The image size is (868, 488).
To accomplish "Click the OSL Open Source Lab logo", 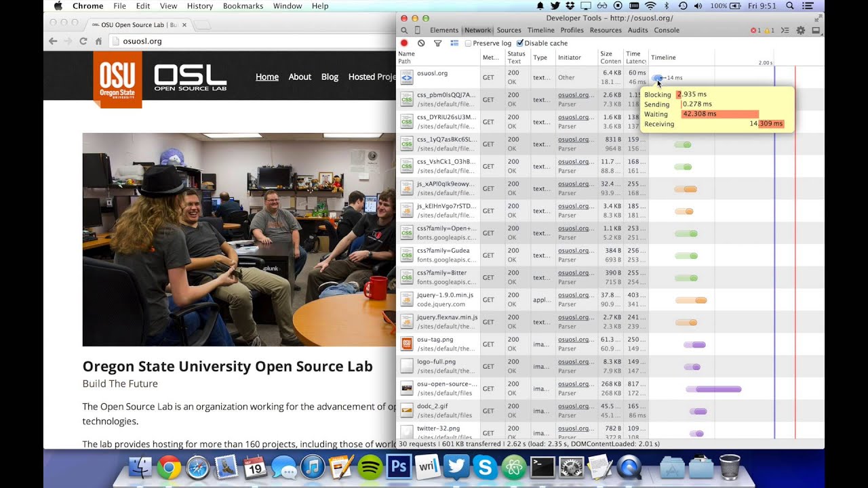I will [x=191, y=78].
